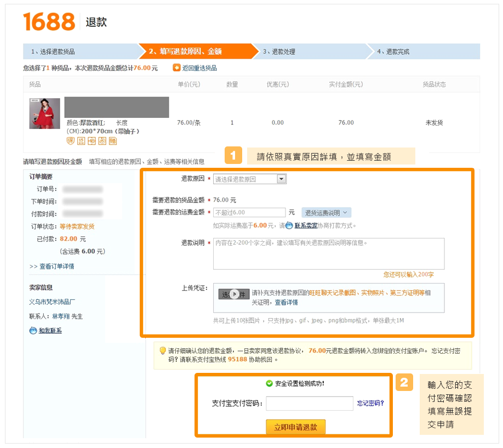Image resolution: width=503 pixels, height=448 pixels.
Task: Click the 支付宝支付密码 password field
Action: point(310,404)
